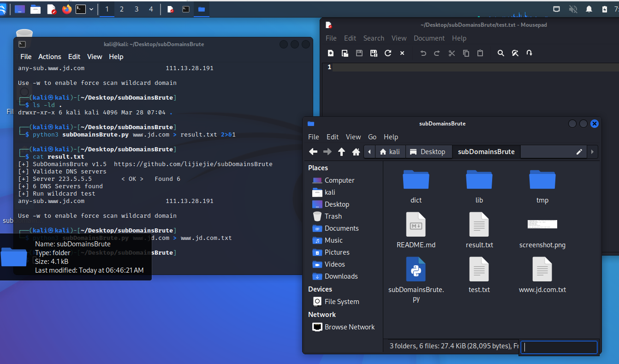
Task: Open the Kali applications menu
Action: pos(2,9)
